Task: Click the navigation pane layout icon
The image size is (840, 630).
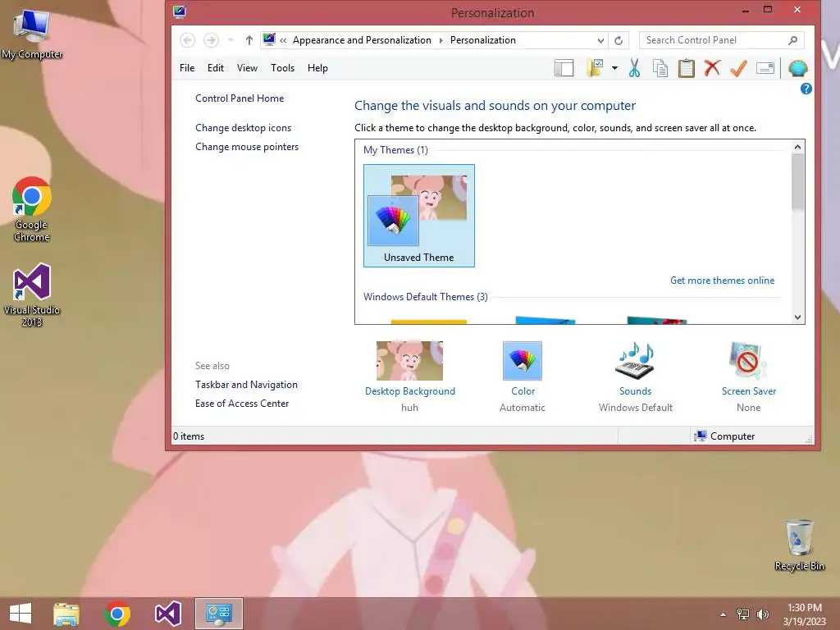Action: (564, 68)
